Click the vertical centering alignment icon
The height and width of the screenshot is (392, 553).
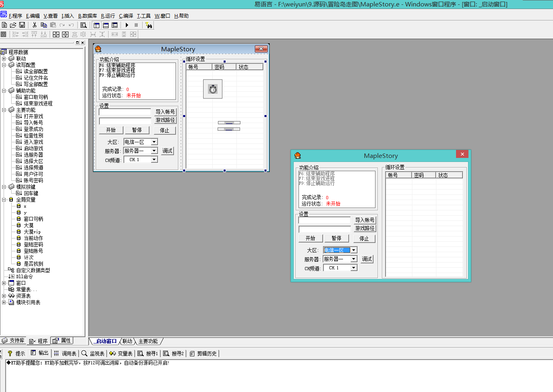tap(65, 34)
